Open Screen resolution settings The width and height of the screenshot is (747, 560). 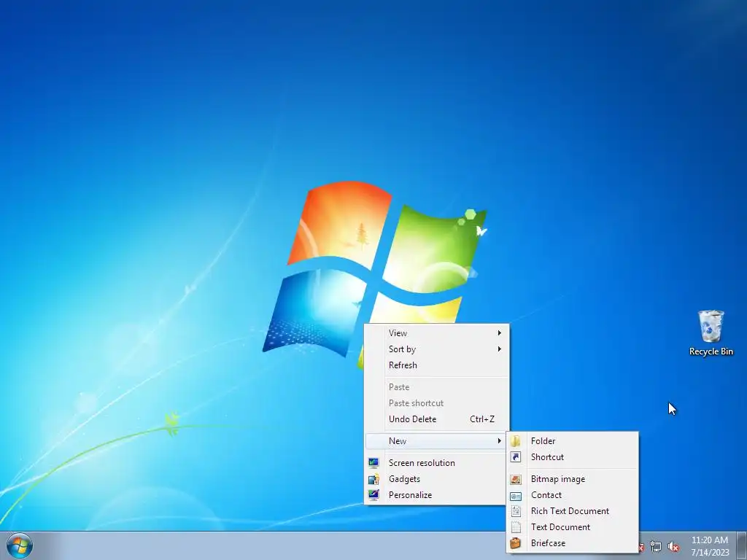click(x=437, y=463)
